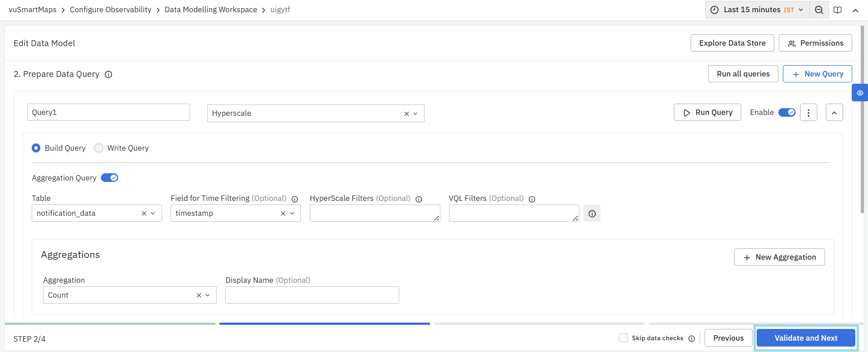Navigate to Data Modelling Workspace breadcrumb
This screenshot has height=352, width=868.
[x=210, y=10]
